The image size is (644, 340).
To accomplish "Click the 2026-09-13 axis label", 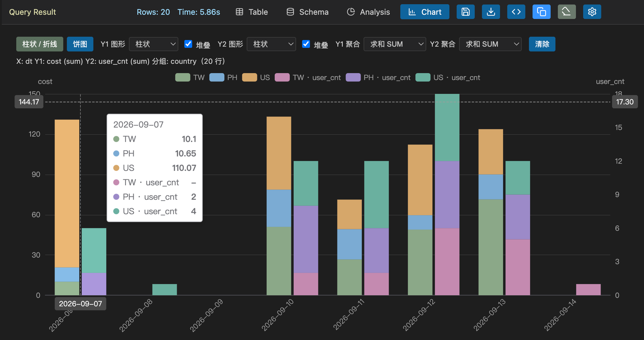I will [x=489, y=315].
